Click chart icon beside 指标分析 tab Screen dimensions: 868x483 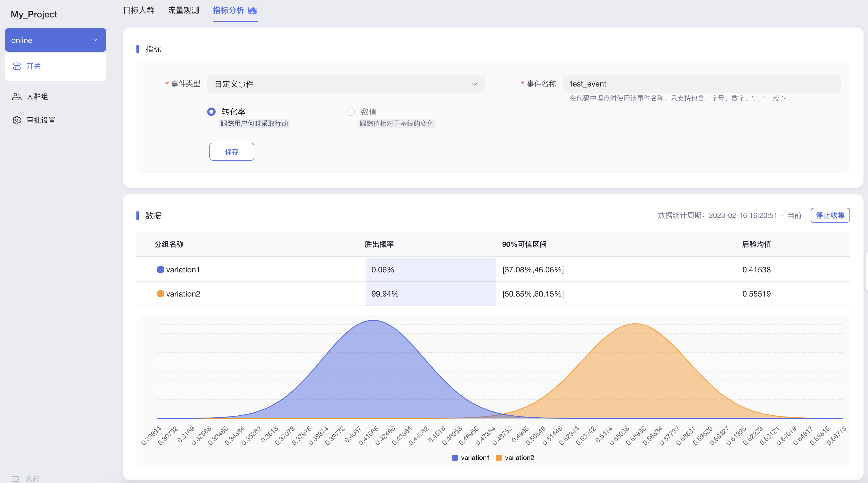pos(253,10)
